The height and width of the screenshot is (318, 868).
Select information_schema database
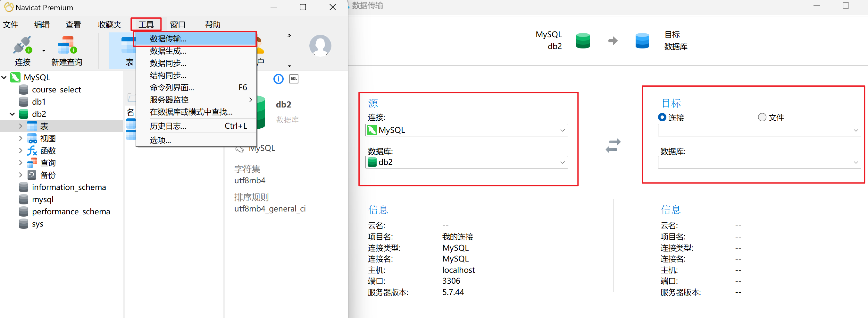(x=69, y=187)
